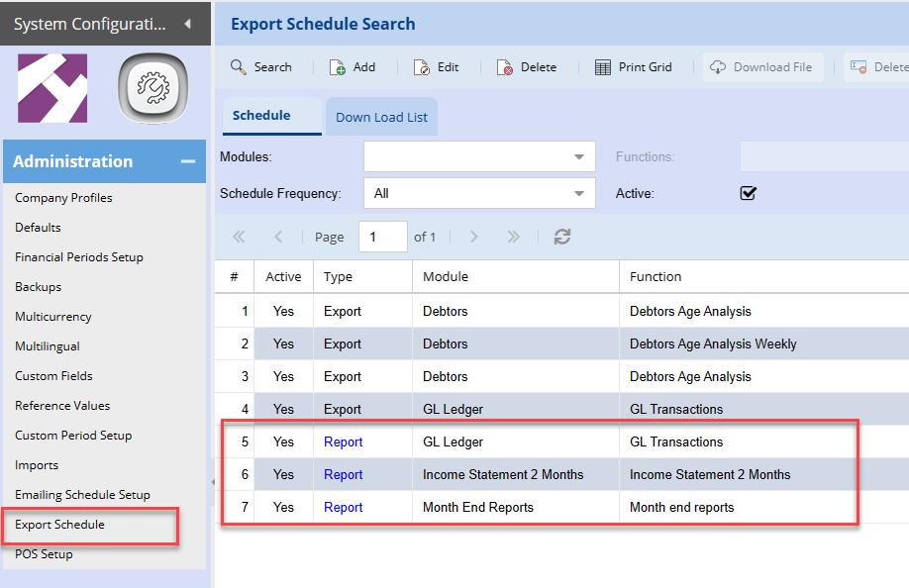Click the Delete icon in toolbar
Viewport: 909px width, 588px height.
click(505, 67)
